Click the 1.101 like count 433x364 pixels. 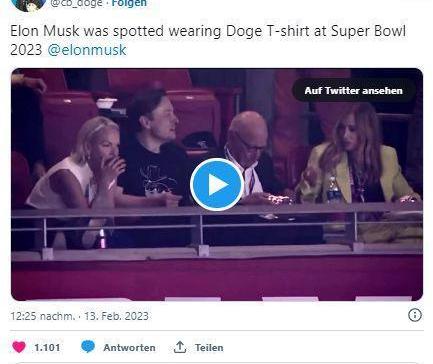(x=47, y=348)
